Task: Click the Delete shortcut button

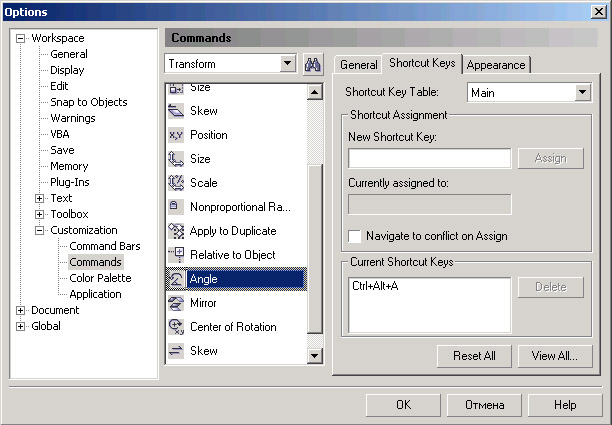Action: [x=551, y=287]
